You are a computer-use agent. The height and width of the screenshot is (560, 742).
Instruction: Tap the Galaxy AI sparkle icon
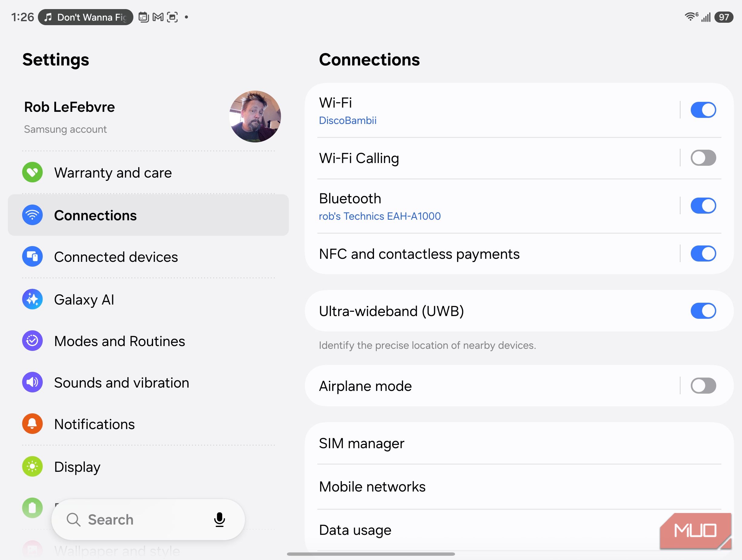[32, 299]
